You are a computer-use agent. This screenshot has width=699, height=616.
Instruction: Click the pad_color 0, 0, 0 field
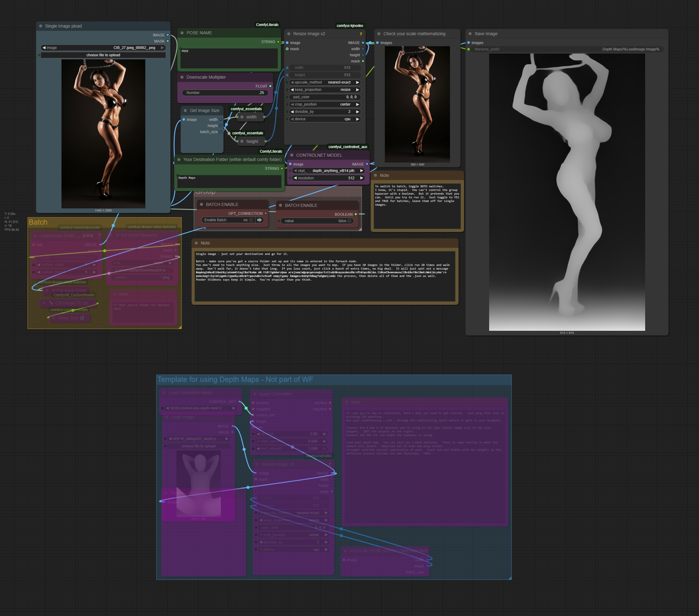[324, 97]
